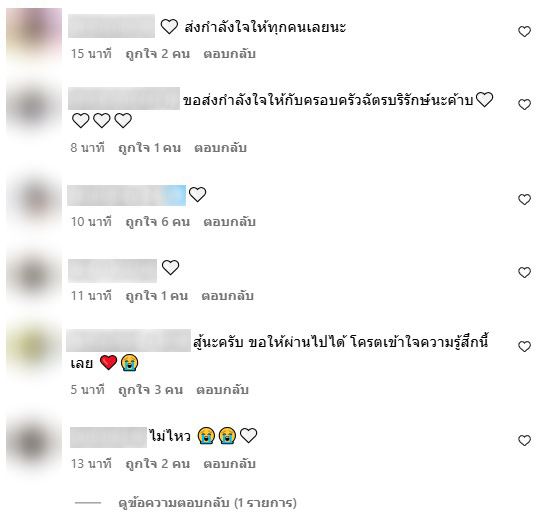This screenshot has width=543, height=524.
Task: Open blurred username of the ไม่ไหว commenter
Action: pyautogui.click(x=108, y=437)
